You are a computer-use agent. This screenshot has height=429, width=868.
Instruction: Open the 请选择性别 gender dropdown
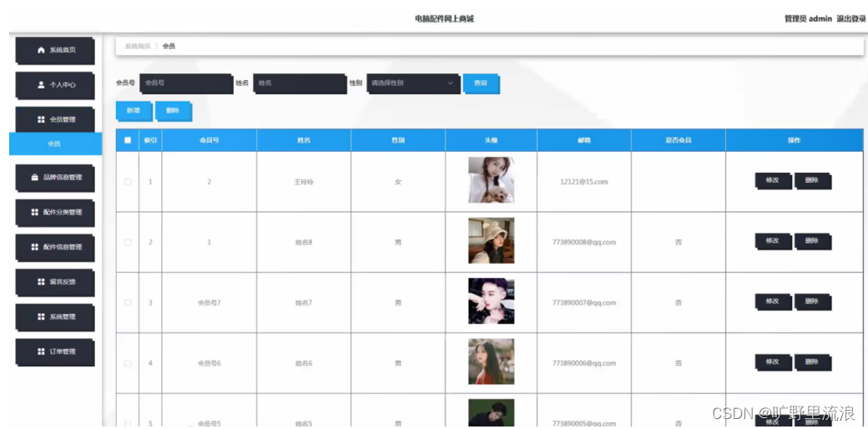click(x=413, y=83)
